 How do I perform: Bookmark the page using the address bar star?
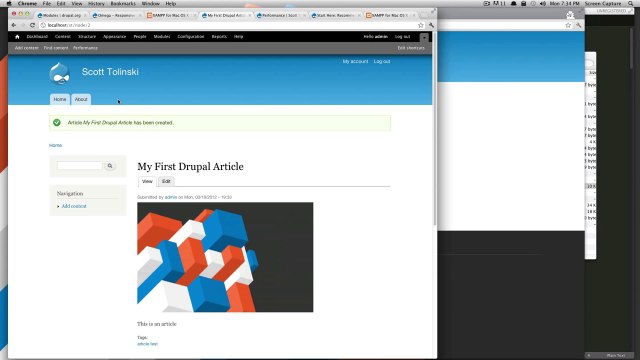(421, 25)
